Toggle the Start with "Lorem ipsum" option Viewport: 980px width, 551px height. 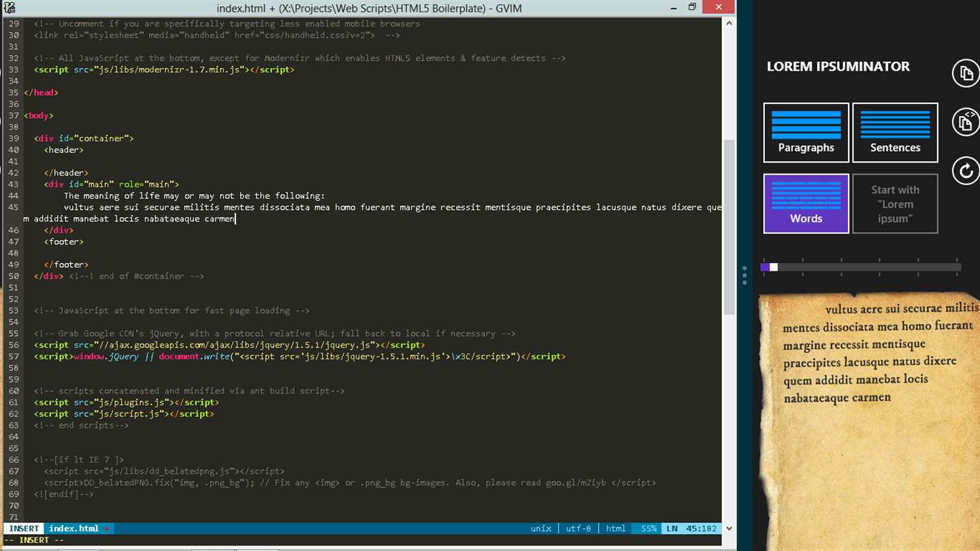point(896,203)
